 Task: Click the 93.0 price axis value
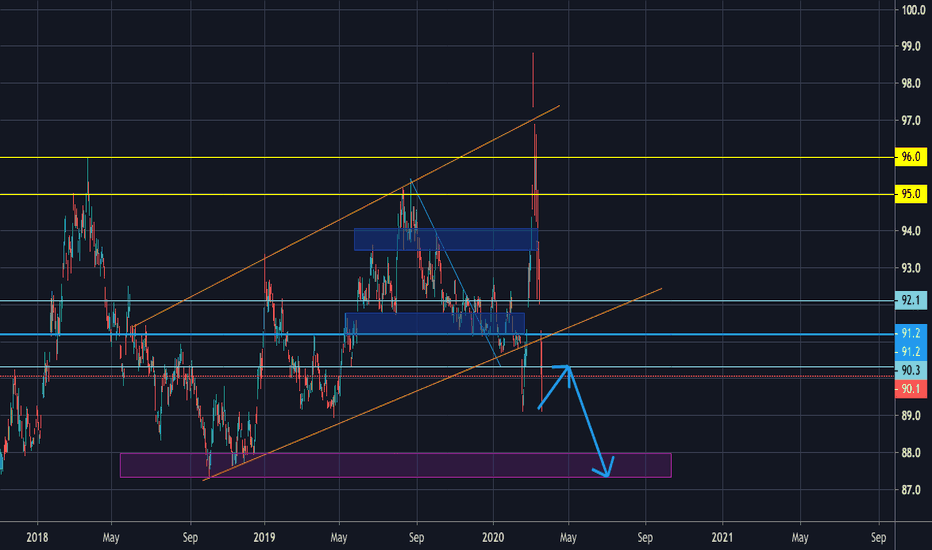[911, 268]
